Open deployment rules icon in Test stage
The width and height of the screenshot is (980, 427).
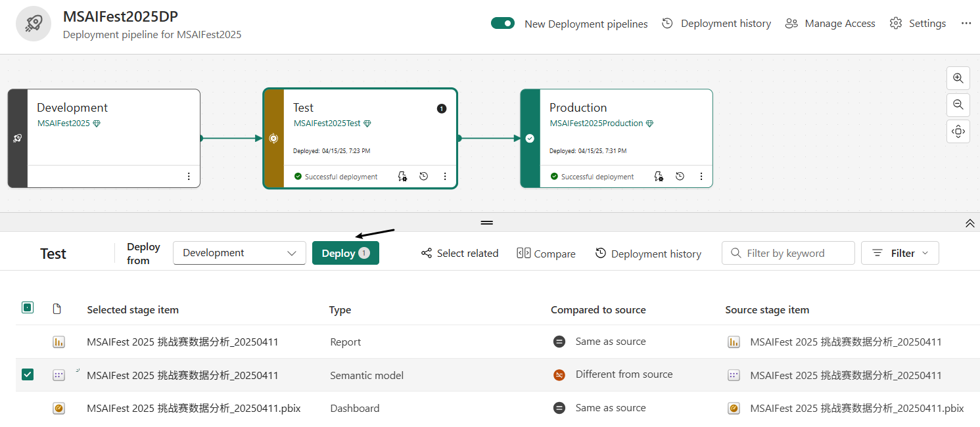pos(402,177)
